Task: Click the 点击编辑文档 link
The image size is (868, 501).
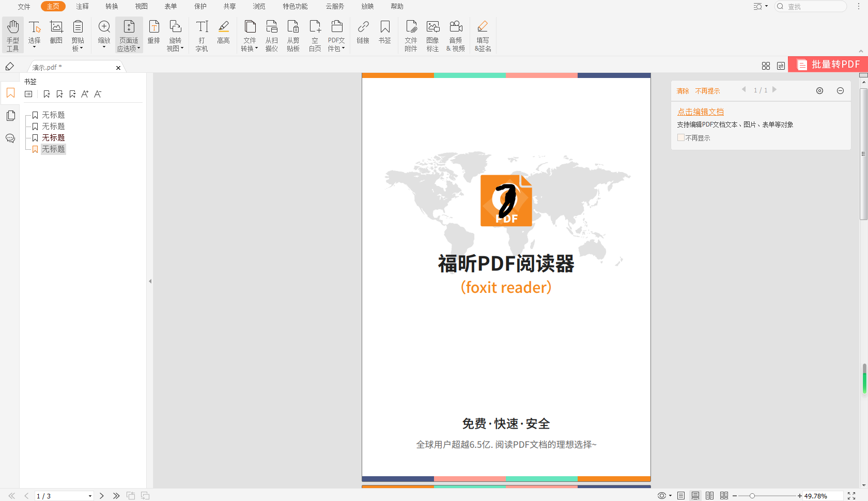Action: click(701, 112)
